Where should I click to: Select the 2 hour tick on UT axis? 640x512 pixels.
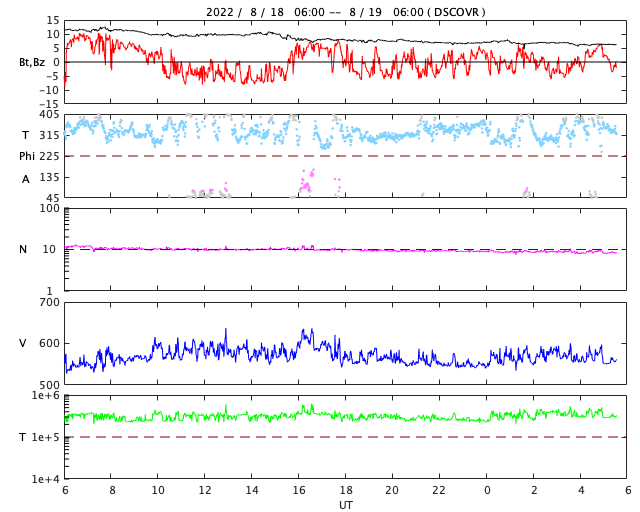pyautogui.click(x=534, y=490)
